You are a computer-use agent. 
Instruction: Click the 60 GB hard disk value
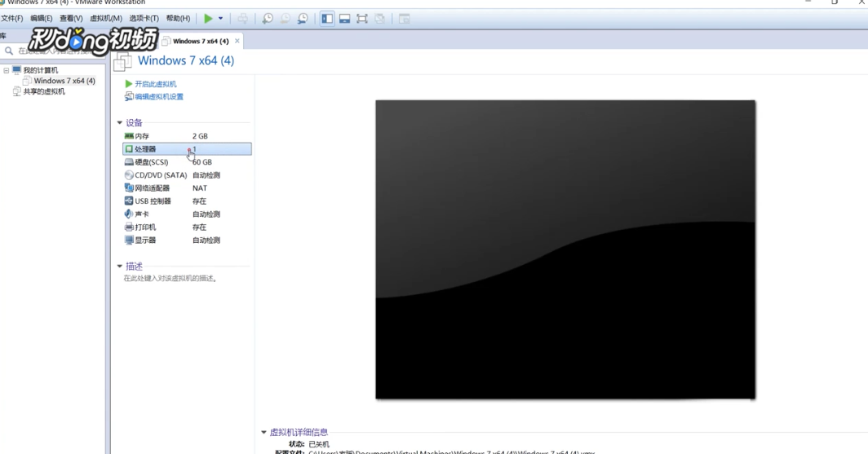pyautogui.click(x=202, y=162)
